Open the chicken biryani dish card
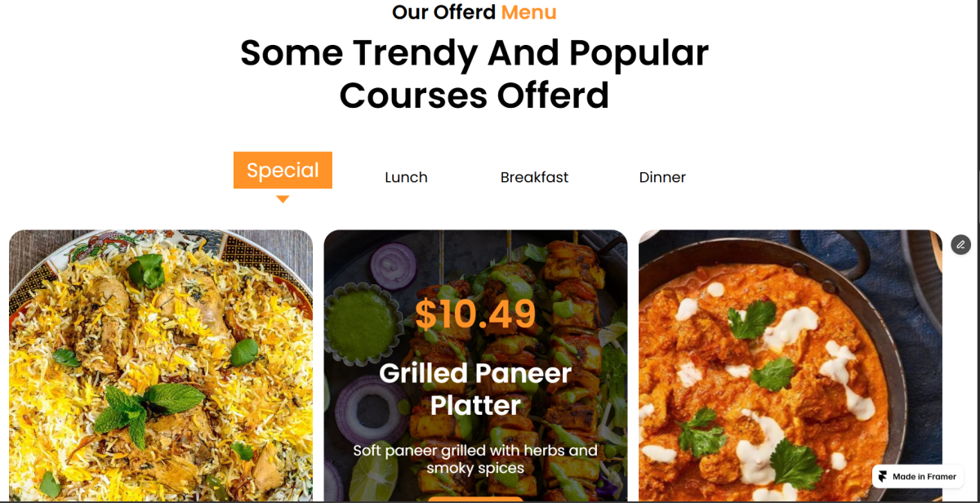 (161, 366)
